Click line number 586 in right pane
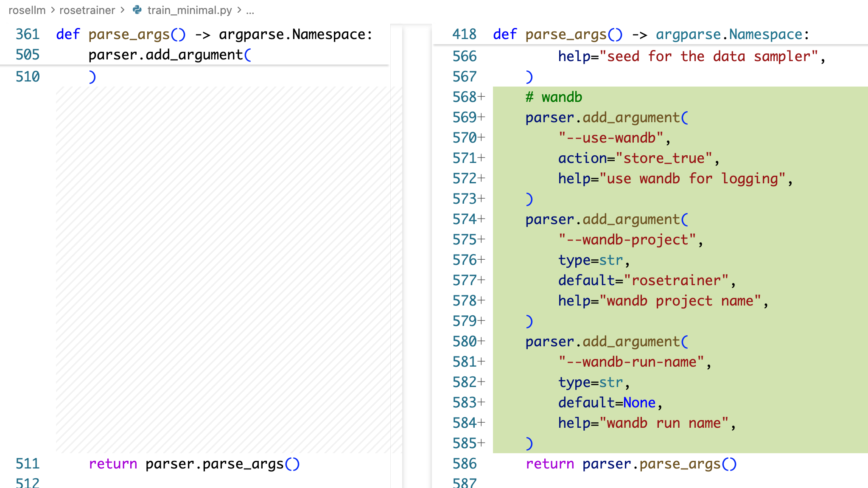The width and height of the screenshot is (868, 488). coord(464,464)
